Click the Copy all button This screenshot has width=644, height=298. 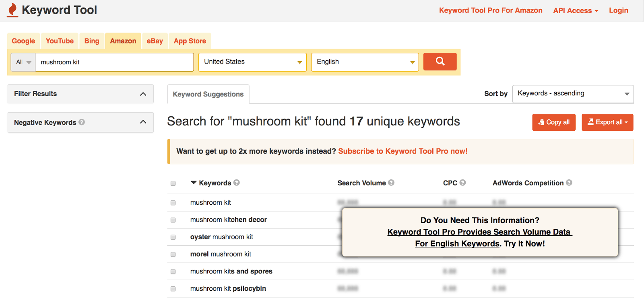[554, 122]
